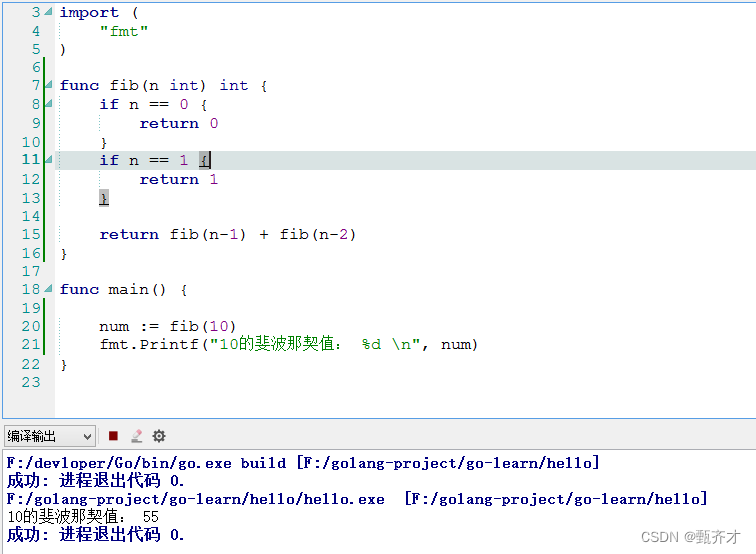
Task: Collapse the func main fold marker
Action: tap(48, 289)
